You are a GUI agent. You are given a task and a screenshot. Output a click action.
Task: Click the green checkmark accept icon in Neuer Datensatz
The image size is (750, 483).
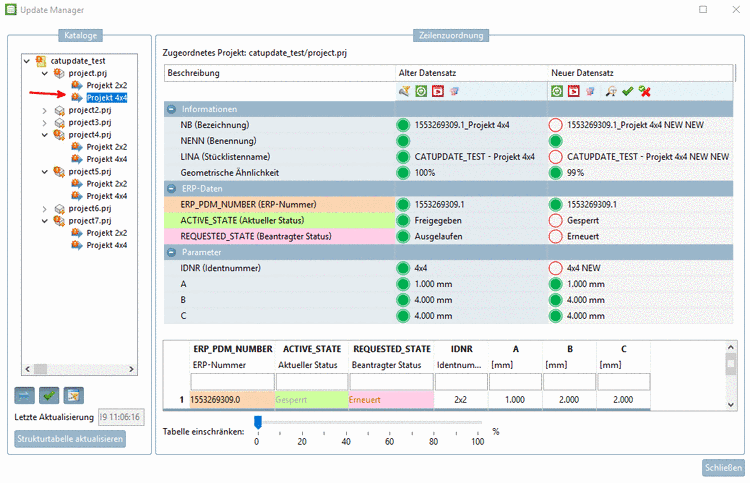[627, 91]
